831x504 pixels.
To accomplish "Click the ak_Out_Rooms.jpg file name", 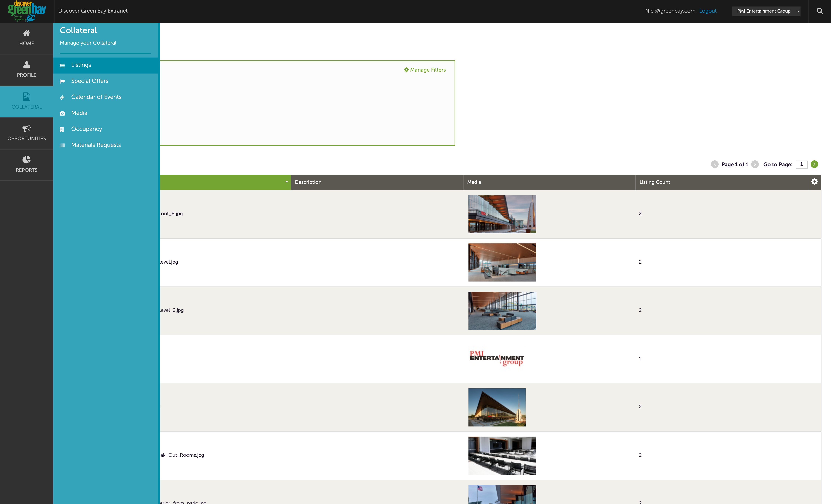I will [182, 455].
